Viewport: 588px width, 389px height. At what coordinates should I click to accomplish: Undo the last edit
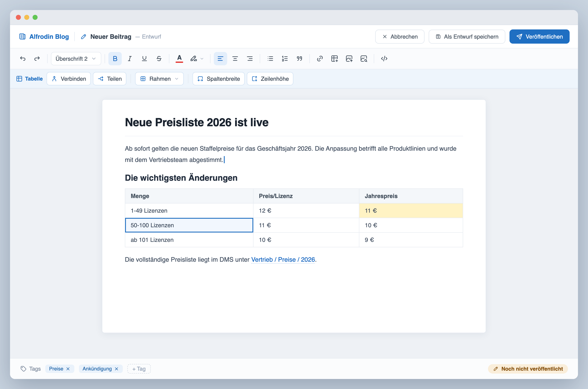point(23,59)
